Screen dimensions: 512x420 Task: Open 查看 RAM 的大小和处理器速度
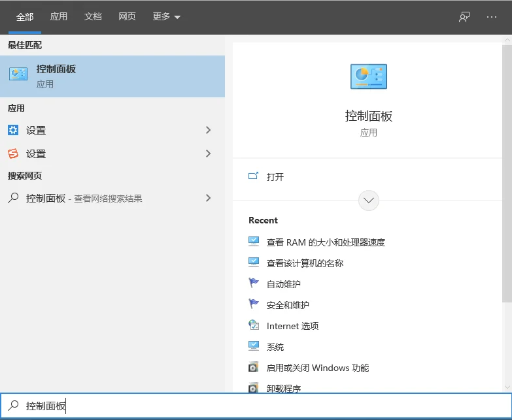(326, 242)
